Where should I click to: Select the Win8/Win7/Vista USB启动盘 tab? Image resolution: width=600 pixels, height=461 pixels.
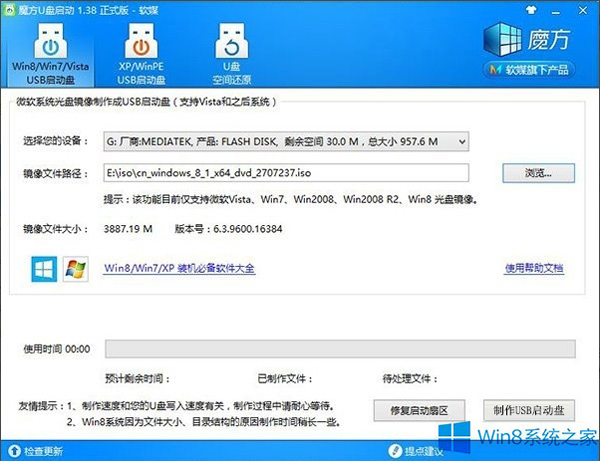(x=51, y=54)
